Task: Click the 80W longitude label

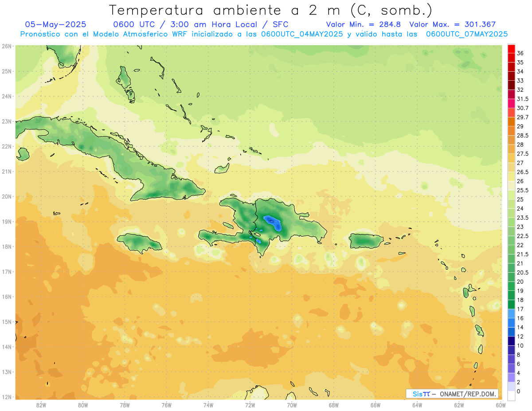Action: [x=83, y=405]
